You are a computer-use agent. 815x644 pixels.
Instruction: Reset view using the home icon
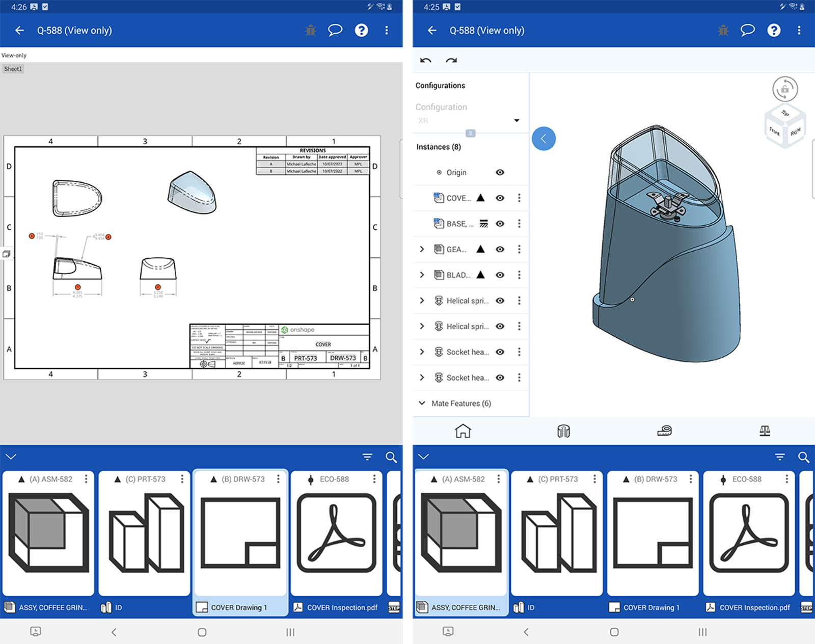(464, 431)
